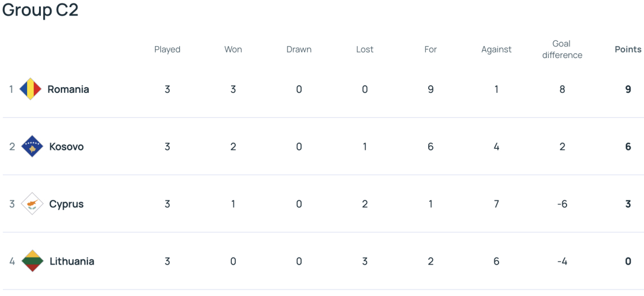
Task: Click the Lost column header
Action: point(365,49)
